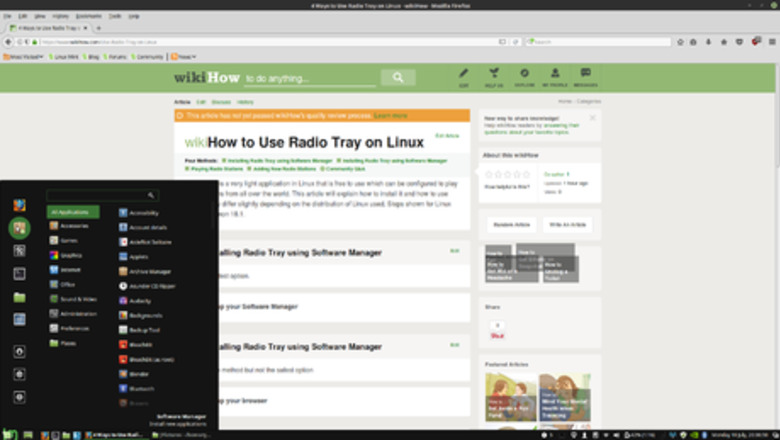Launch BleachBit from applications list
This screenshot has width=780, height=440.
point(136,344)
